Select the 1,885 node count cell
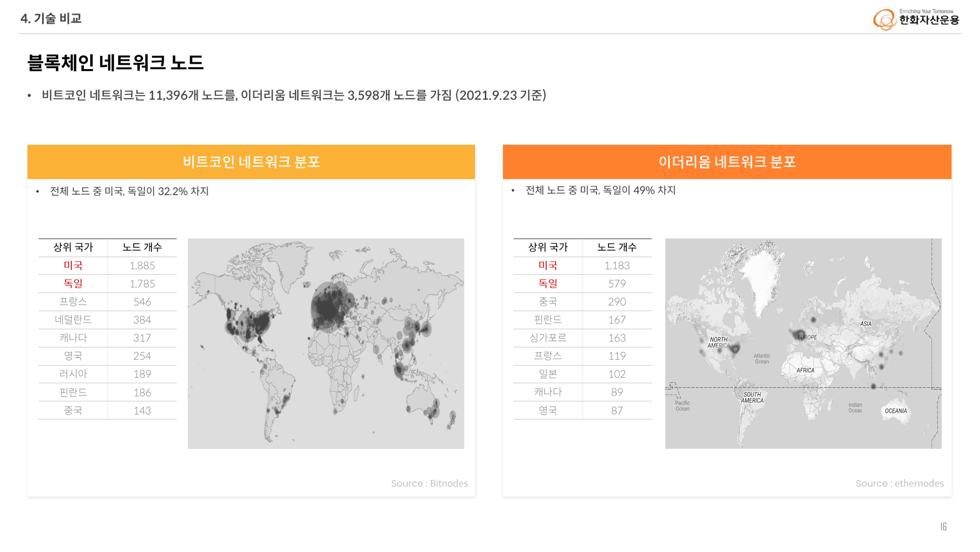Viewport: 980px width, 552px height. pos(142,265)
